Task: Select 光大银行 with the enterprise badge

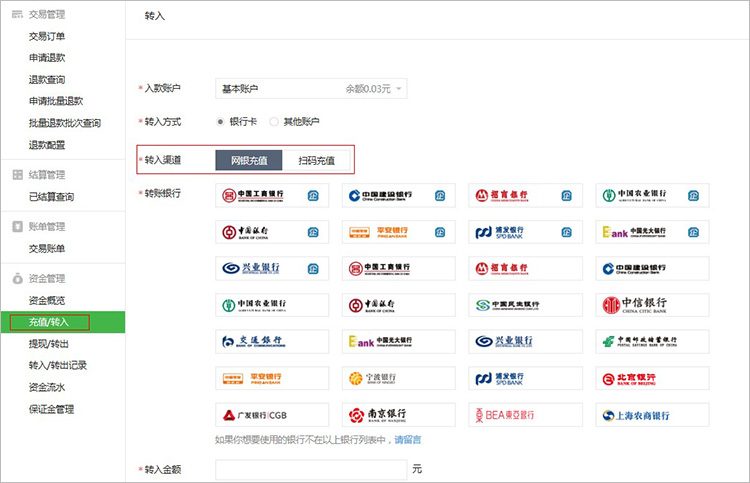Action: coord(652,232)
